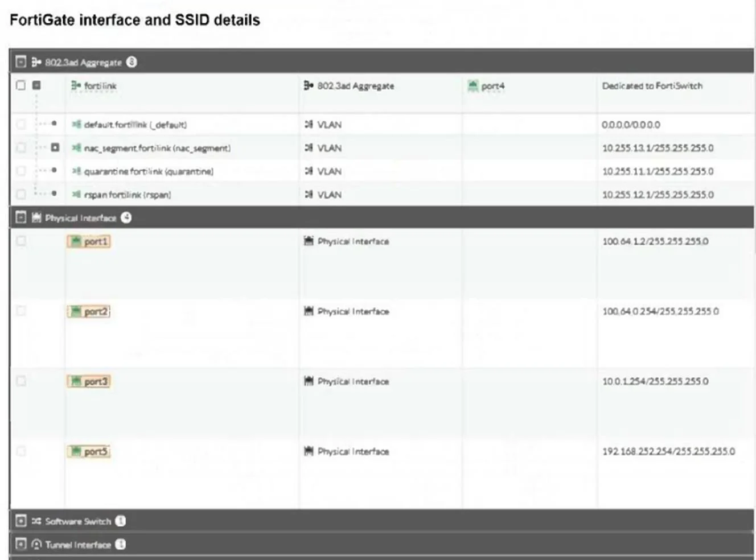756x560 pixels.
Task: Click the 100.64.1.2/255.255.255.0 address
Action: click(x=655, y=241)
